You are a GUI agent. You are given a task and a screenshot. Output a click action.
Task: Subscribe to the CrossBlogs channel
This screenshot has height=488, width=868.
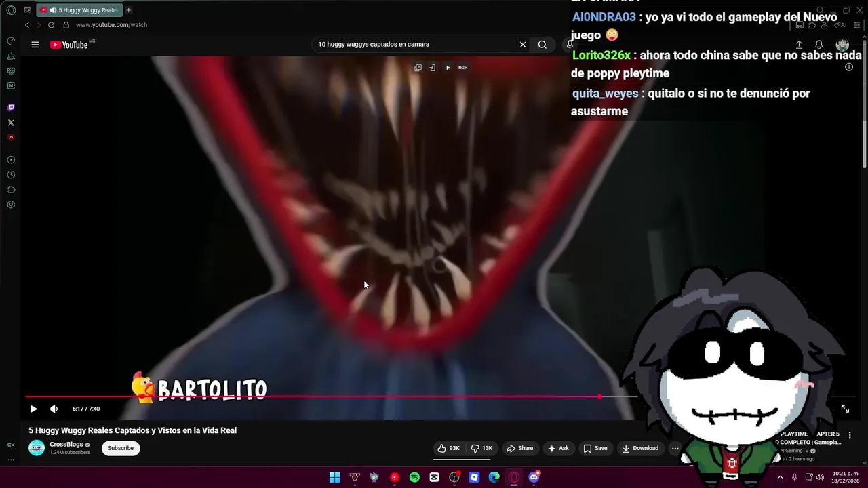[121, 448]
